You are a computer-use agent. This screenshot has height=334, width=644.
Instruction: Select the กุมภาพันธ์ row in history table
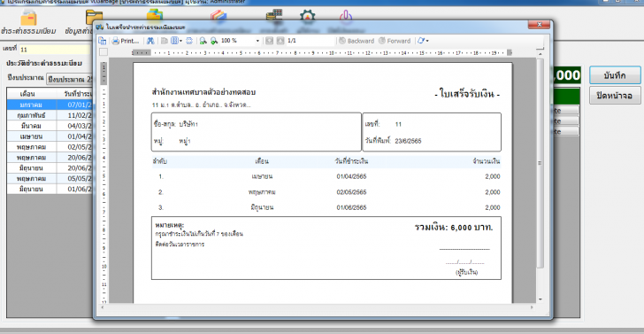50,115
